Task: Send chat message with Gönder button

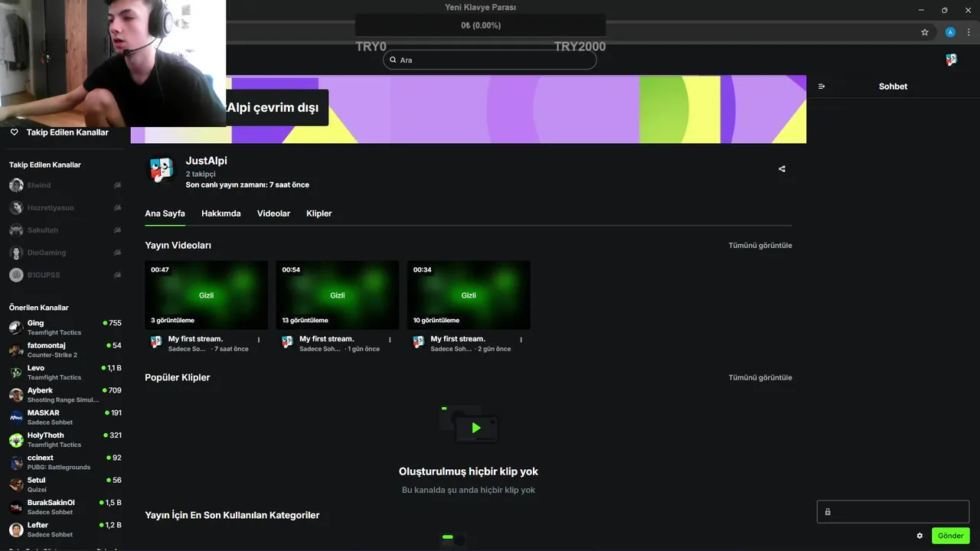Action: 951,536
